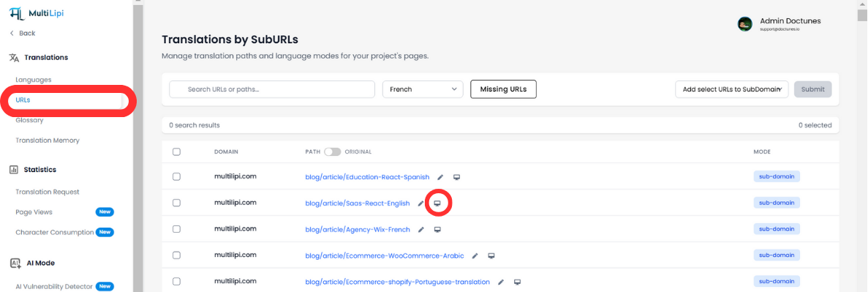This screenshot has width=868, height=292.
Task: Open Translation Memory in the sidebar
Action: 48,141
